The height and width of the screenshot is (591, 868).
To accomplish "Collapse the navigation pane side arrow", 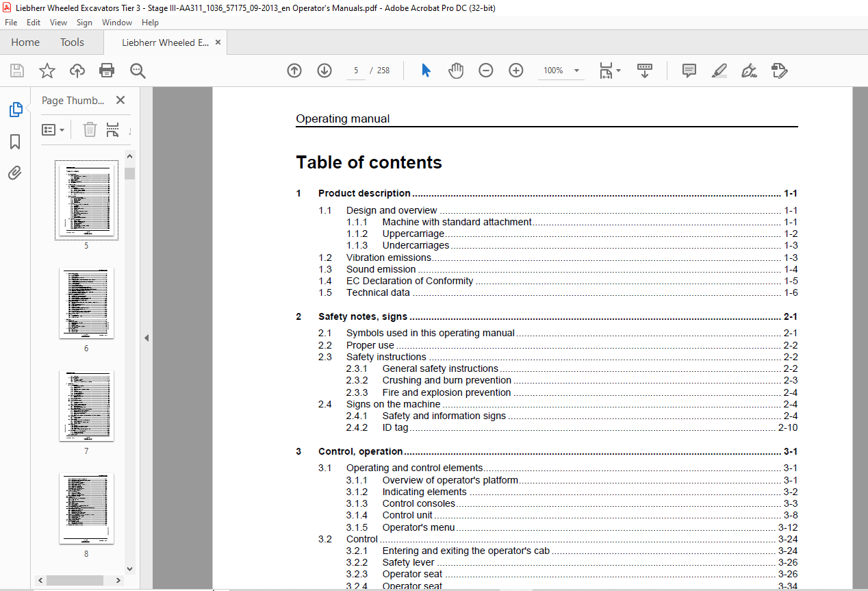I will pyautogui.click(x=146, y=338).
